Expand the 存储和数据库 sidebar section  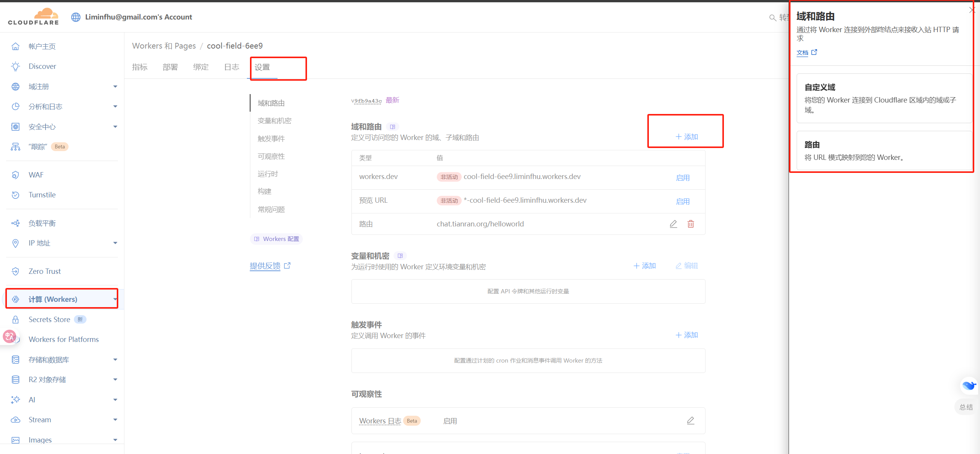click(115, 360)
